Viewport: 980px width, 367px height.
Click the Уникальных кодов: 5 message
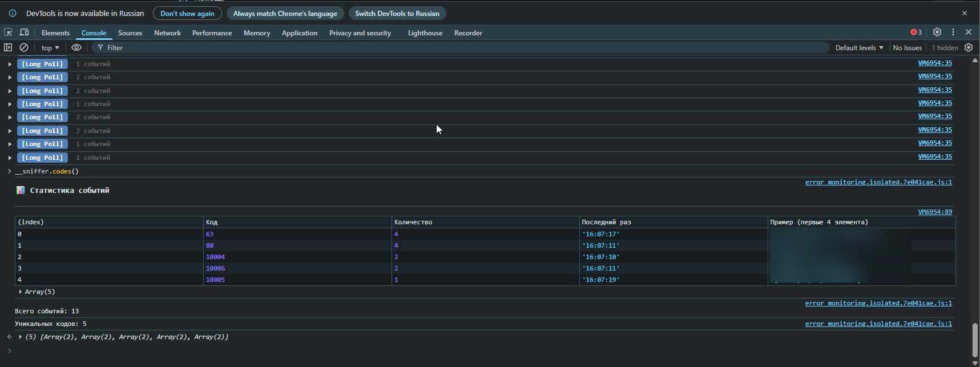pyautogui.click(x=51, y=324)
